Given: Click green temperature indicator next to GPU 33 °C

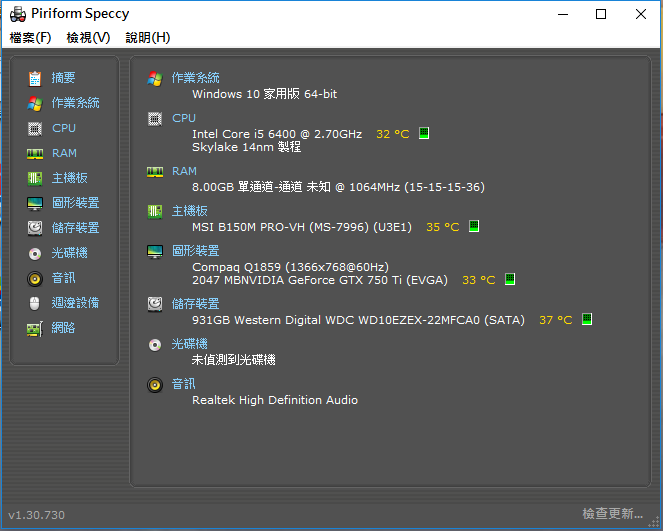Looking at the screenshot, I should pos(510,279).
